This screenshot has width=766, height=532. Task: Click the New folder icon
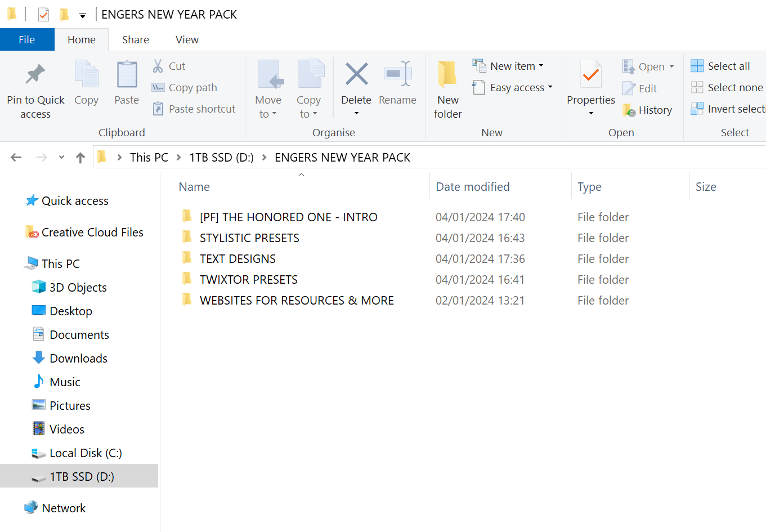[x=447, y=74]
